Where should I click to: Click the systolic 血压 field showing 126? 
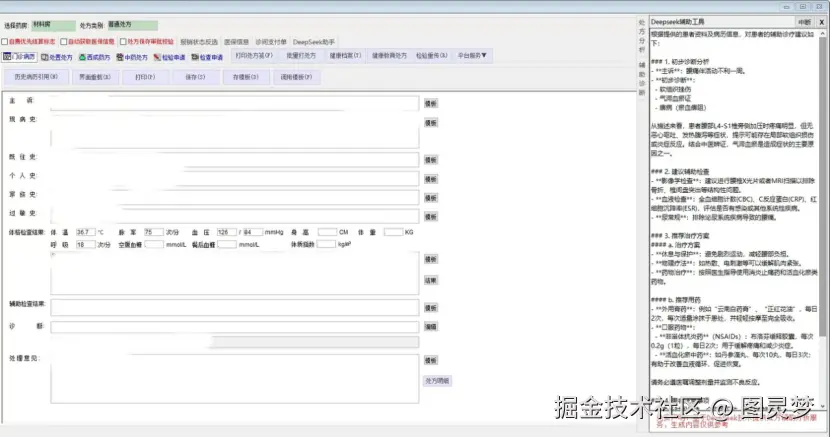pos(227,232)
